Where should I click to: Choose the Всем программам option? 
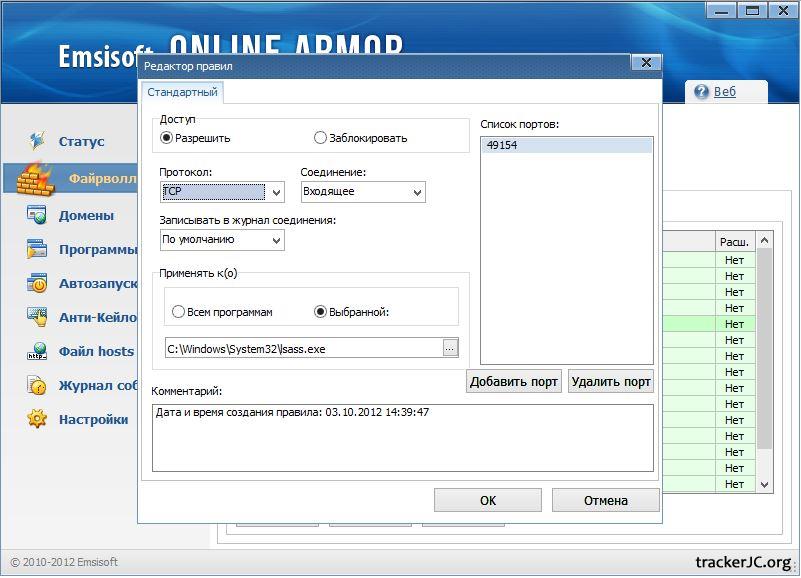click(179, 312)
